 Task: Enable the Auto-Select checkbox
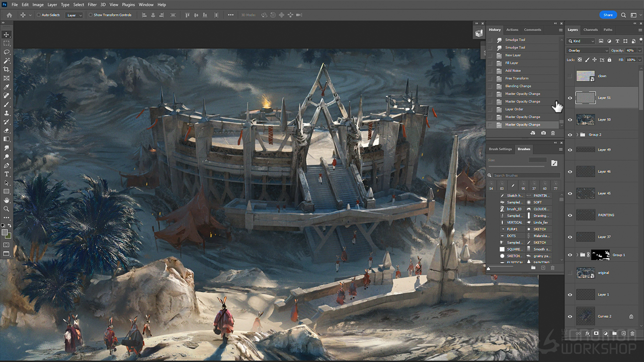[x=39, y=15]
